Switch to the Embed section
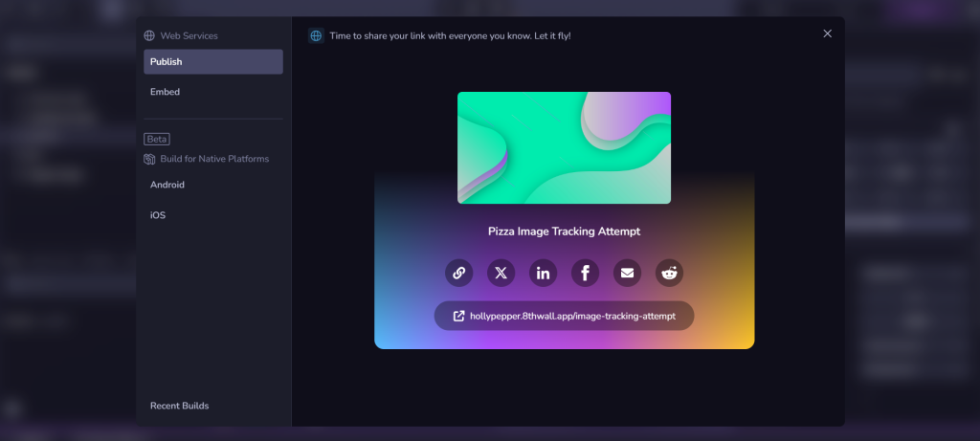Image resolution: width=980 pixels, height=441 pixels. point(165,92)
